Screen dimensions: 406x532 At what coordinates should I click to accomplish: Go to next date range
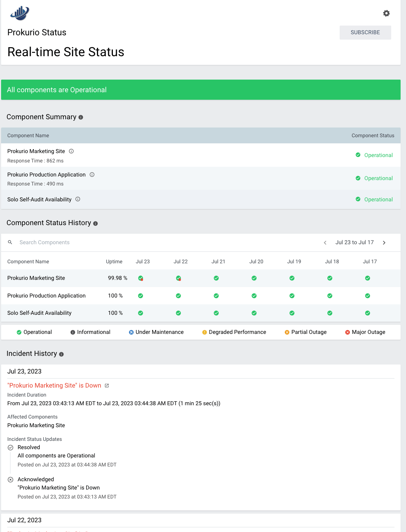point(384,243)
